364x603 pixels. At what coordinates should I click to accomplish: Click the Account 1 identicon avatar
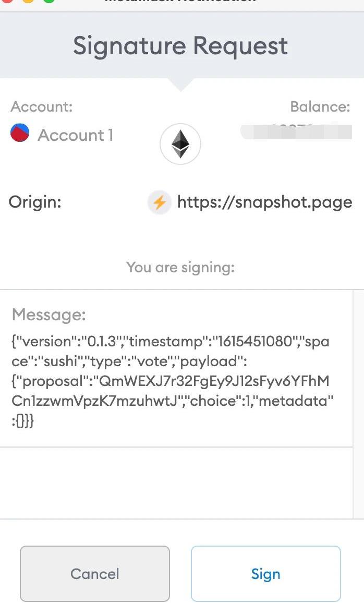(x=20, y=134)
